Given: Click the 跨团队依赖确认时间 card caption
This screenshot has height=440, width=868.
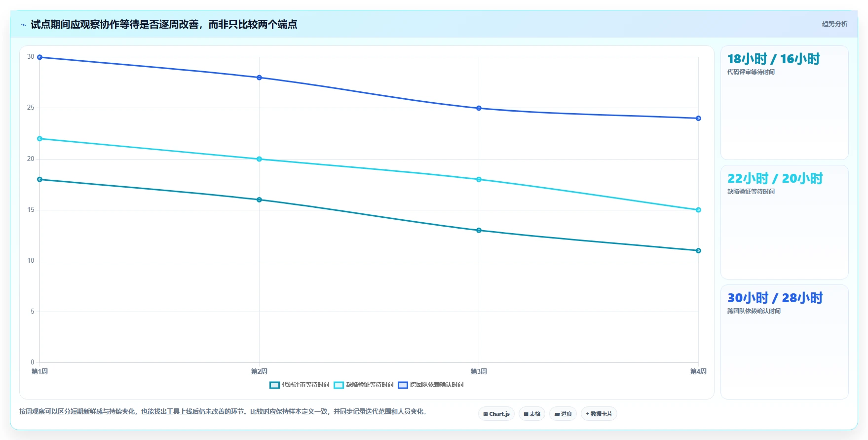Looking at the screenshot, I should [754, 311].
